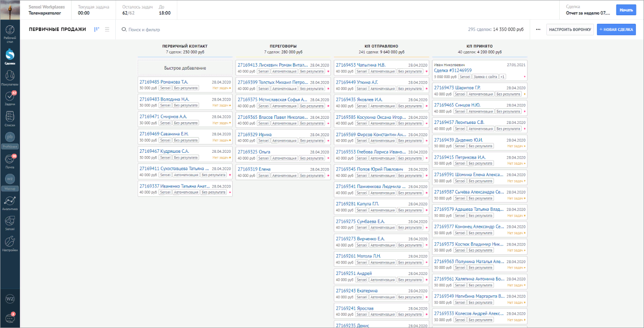Click Sensei tag on Смирнов А.А. card
This screenshot has height=328, width=644.
coord(165,123)
